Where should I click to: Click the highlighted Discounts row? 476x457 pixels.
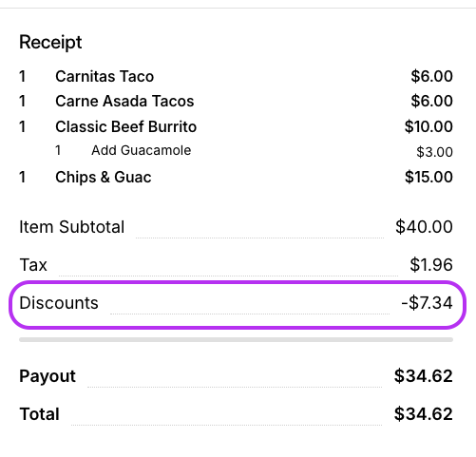click(238, 305)
